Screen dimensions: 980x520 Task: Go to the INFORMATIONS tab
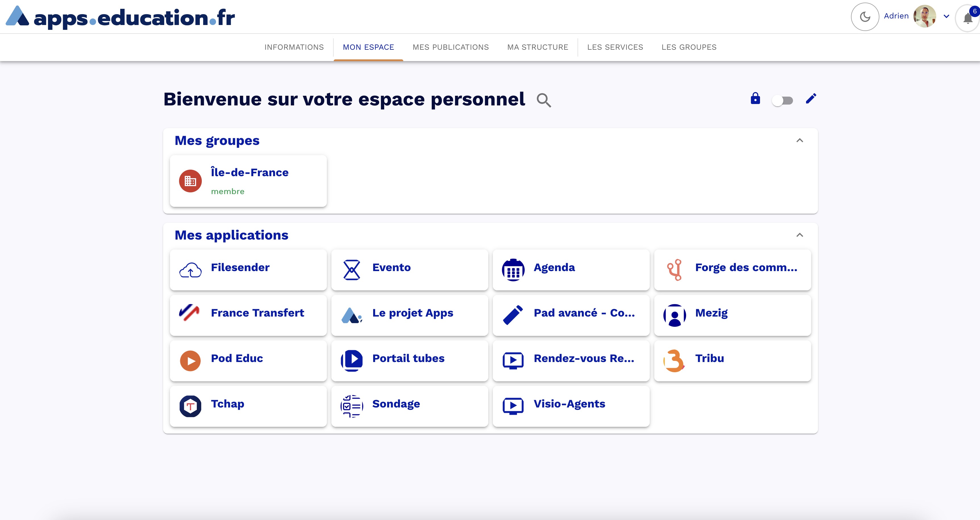294,47
